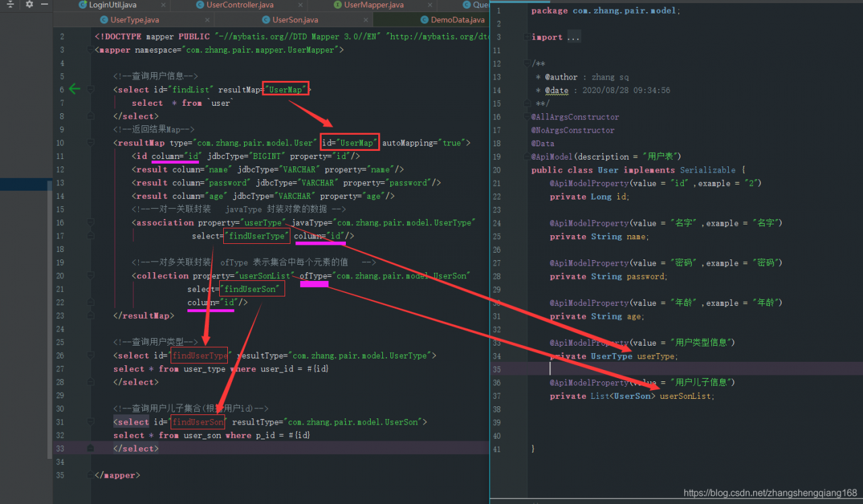Screen dimensions: 863x504
Task: Click the collapse-all icon in the project panel header
Action: 10,5
